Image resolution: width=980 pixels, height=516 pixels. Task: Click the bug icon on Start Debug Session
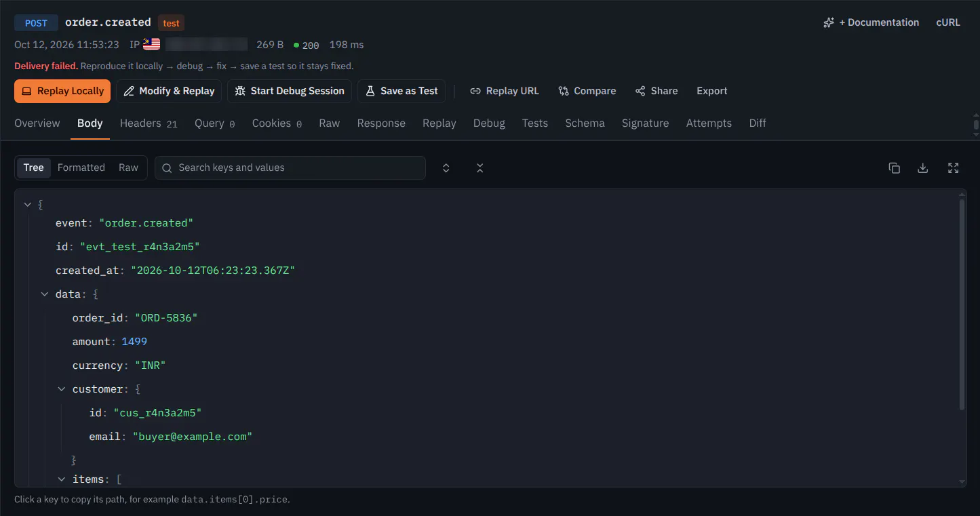240,92
